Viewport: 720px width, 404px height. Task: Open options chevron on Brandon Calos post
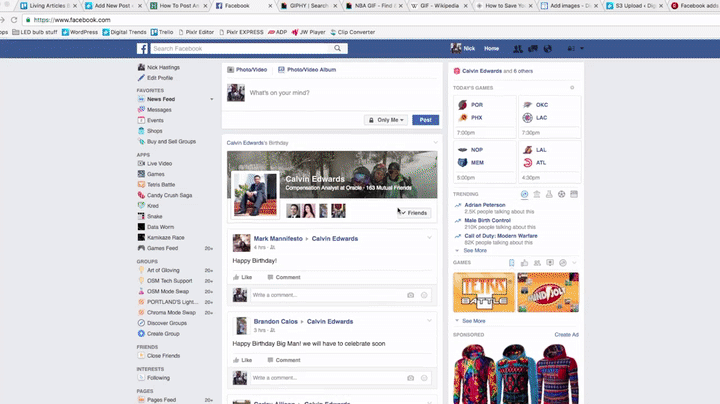(x=429, y=320)
